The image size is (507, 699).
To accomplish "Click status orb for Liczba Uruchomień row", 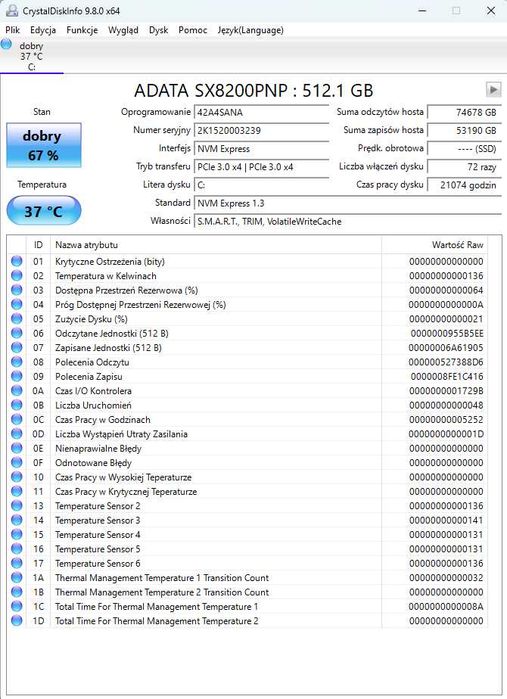I will tap(16, 405).
